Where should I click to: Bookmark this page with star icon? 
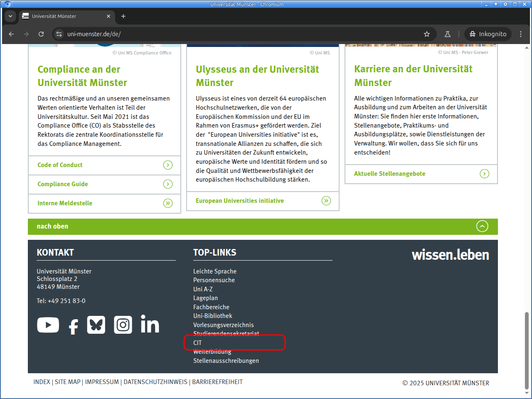point(426,34)
